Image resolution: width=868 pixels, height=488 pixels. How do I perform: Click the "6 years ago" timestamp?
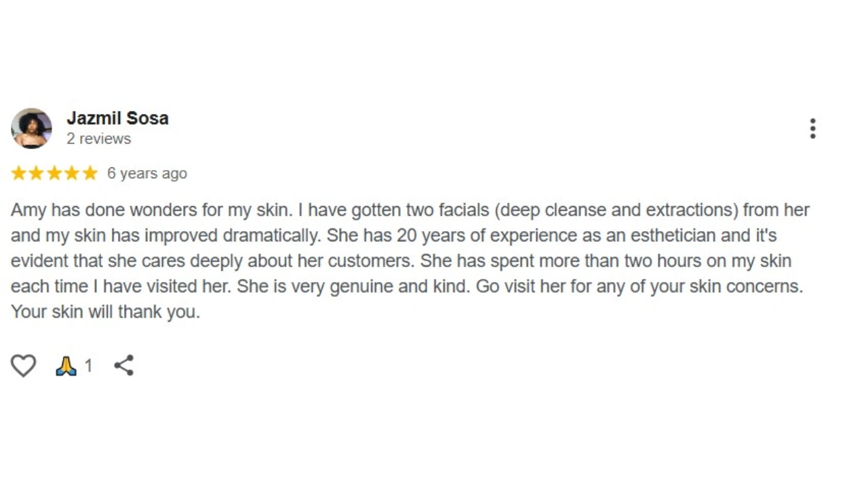point(146,174)
